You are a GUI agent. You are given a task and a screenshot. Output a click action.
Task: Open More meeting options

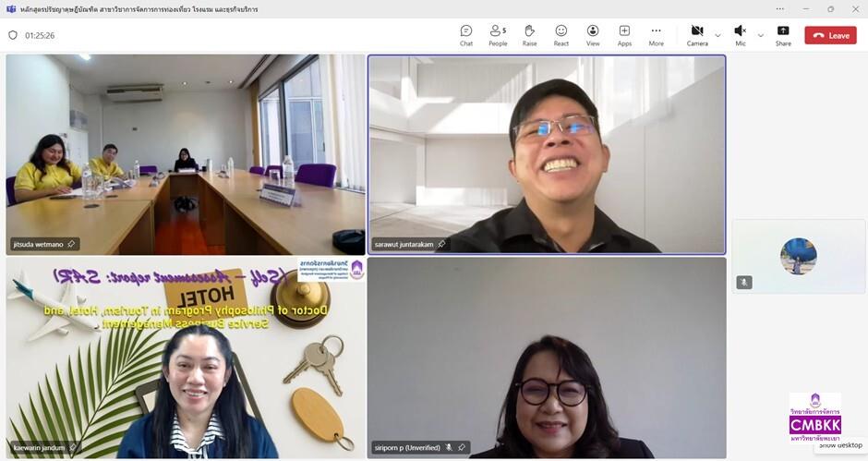pos(656,35)
